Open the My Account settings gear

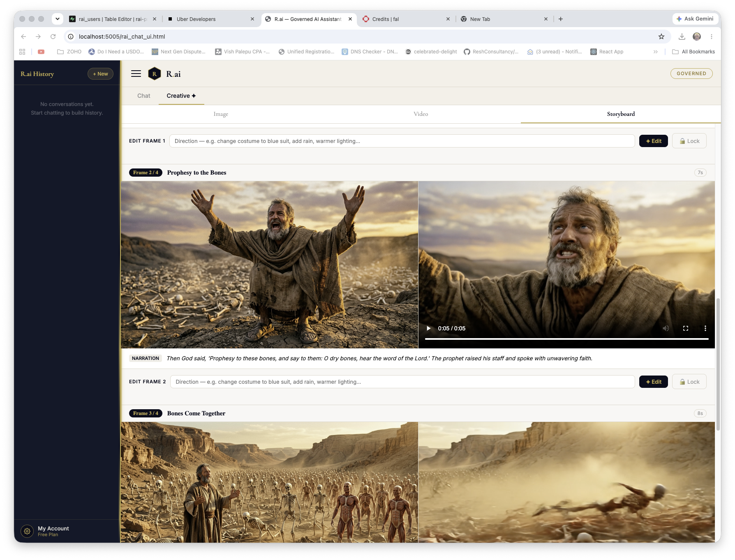(x=27, y=531)
